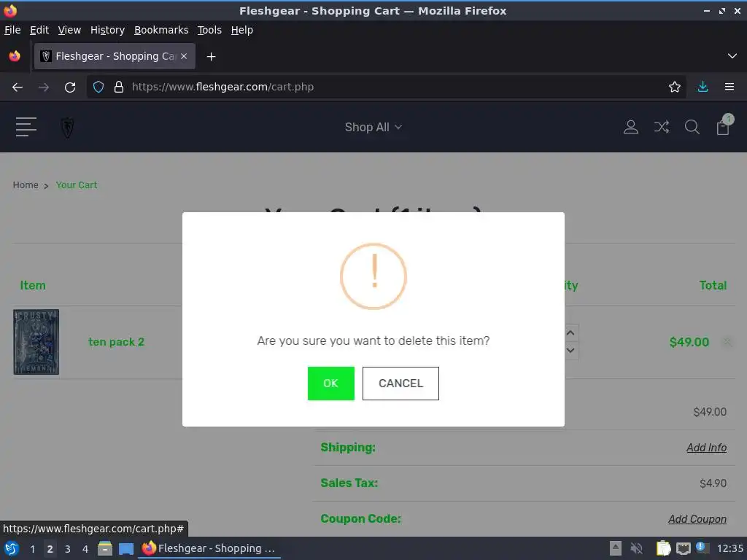Click the Item column header
Image resolution: width=747 pixels, height=560 pixels.
pyautogui.click(x=33, y=285)
